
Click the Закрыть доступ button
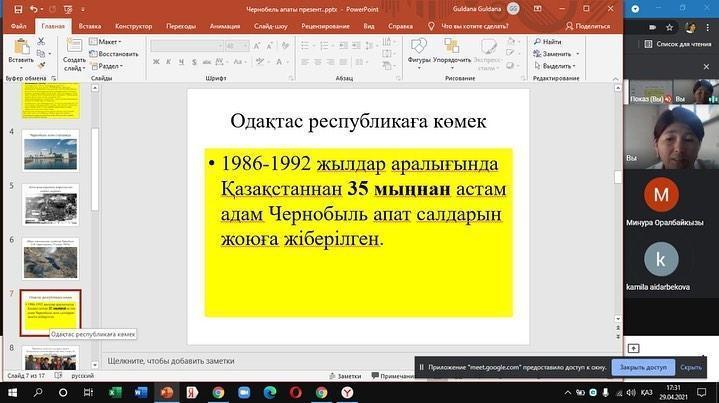coord(642,367)
